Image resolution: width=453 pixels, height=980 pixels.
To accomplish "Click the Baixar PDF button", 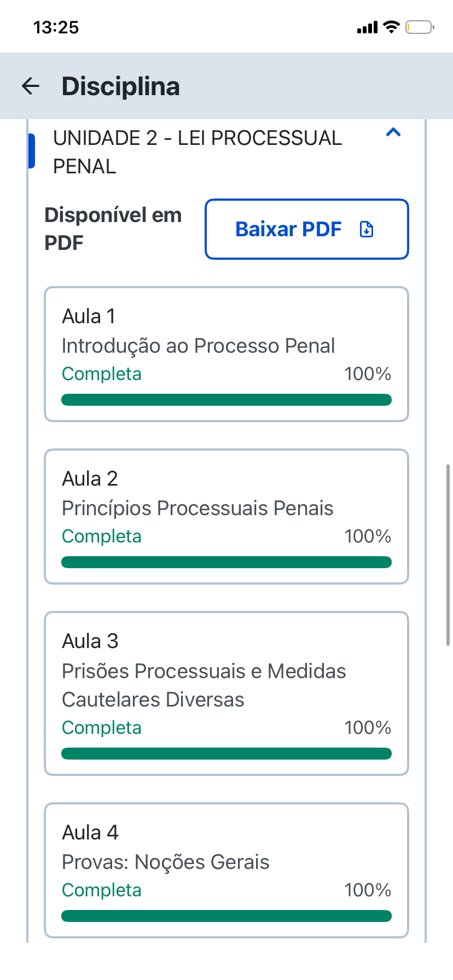I will pos(306,229).
